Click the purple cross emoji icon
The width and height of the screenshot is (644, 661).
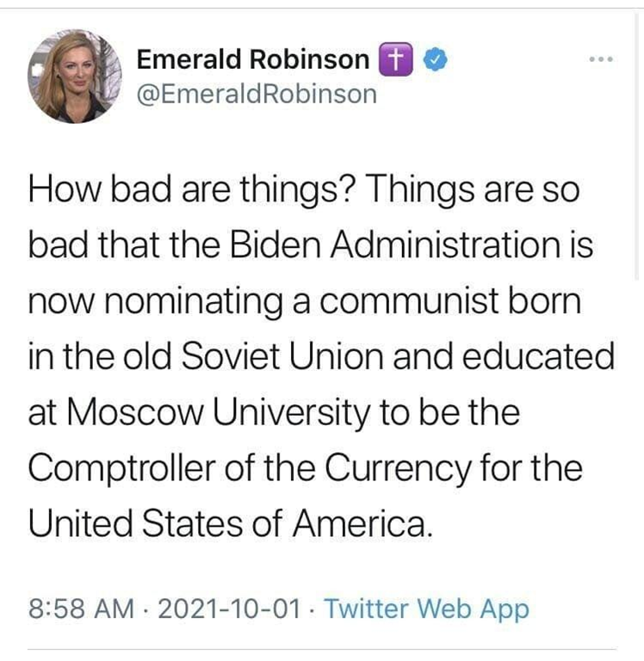tap(393, 59)
